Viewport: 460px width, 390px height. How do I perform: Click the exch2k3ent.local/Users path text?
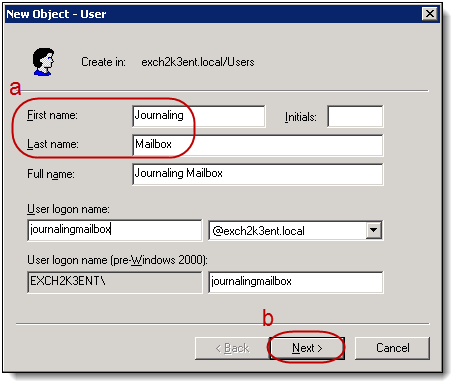coord(198,62)
